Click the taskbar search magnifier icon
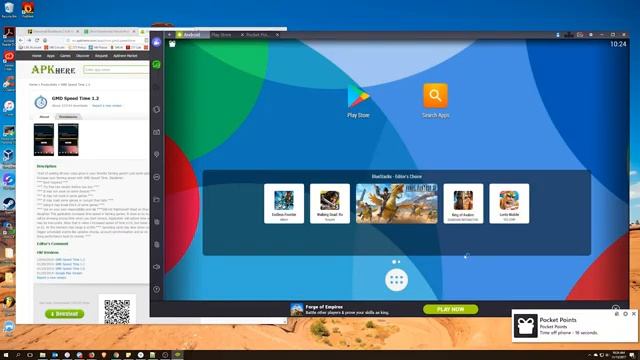Screen dimensions: 640x360 18,355
